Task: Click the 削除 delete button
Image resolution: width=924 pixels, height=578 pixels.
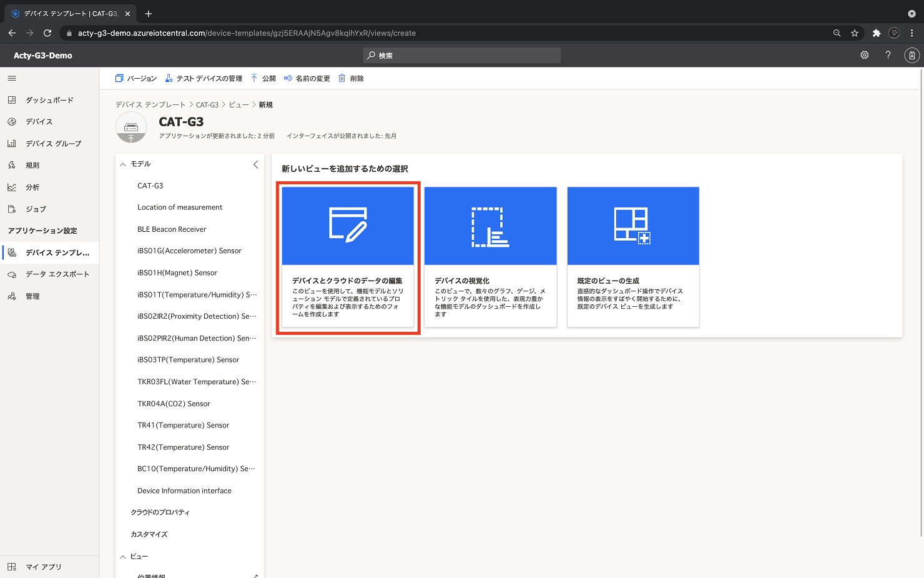Action: pos(351,78)
